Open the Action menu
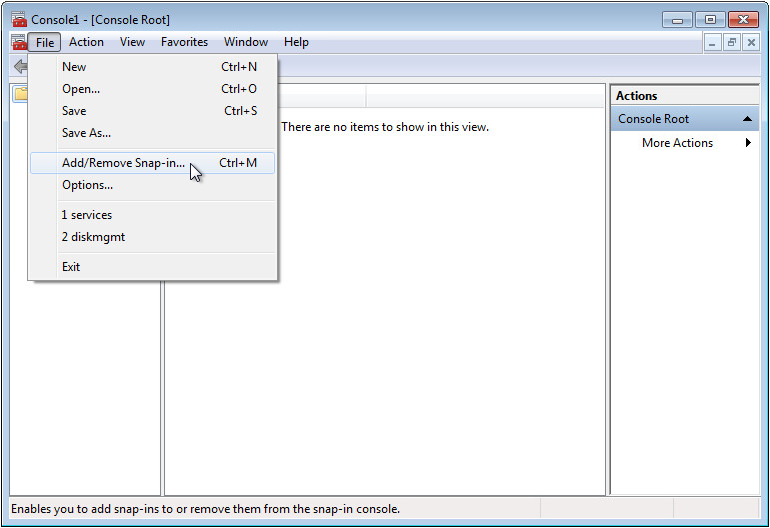770x528 pixels. (86, 42)
